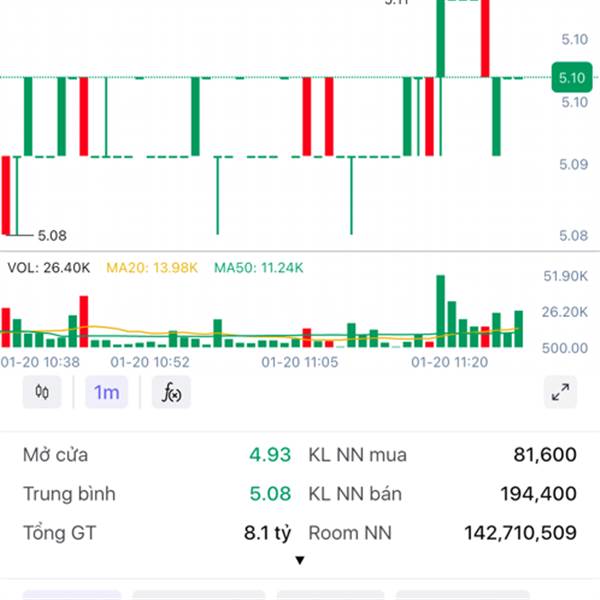The height and width of the screenshot is (600, 600).
Task: Open the candlestick chart type selector
Action: tap(42, 392)
